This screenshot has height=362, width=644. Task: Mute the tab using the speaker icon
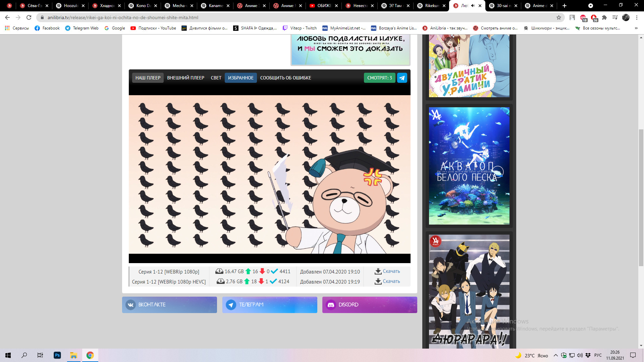click(x=473, y=6)
